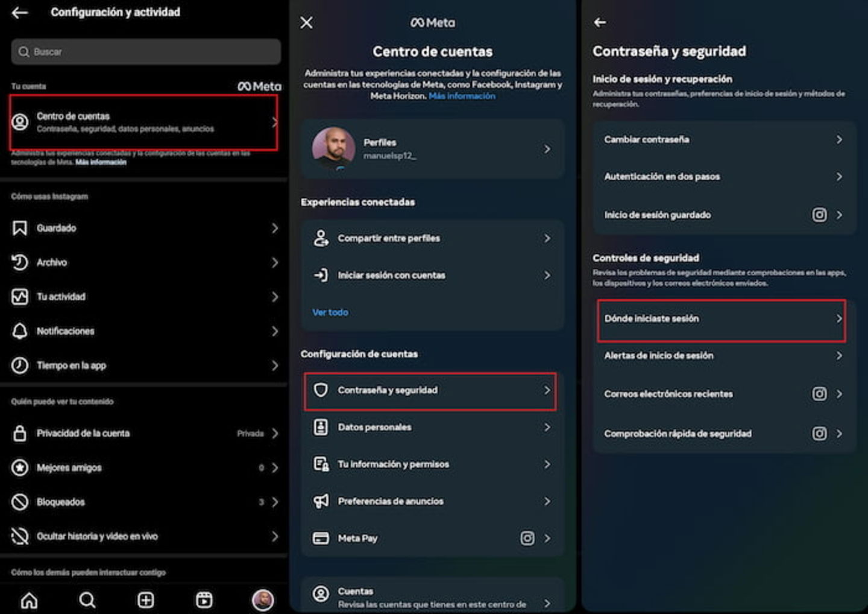Go back from Configuración y actividad
The height and width of the screenshot is (614, 868).
point(20,12)
